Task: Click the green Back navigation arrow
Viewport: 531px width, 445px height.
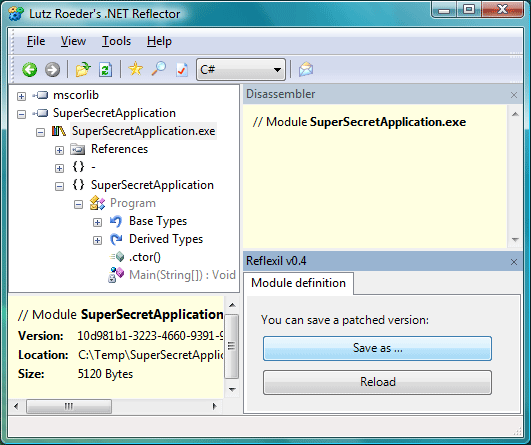Action: [29, 70]
